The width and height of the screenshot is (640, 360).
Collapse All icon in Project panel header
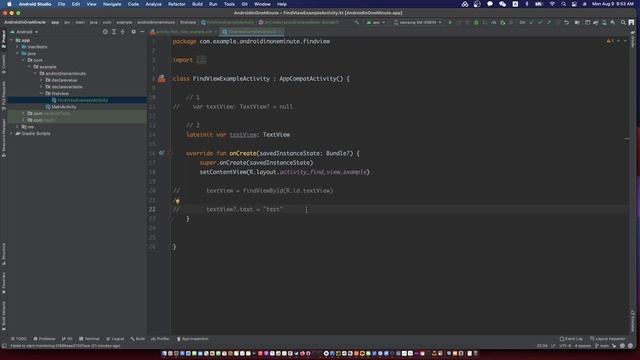122,32
